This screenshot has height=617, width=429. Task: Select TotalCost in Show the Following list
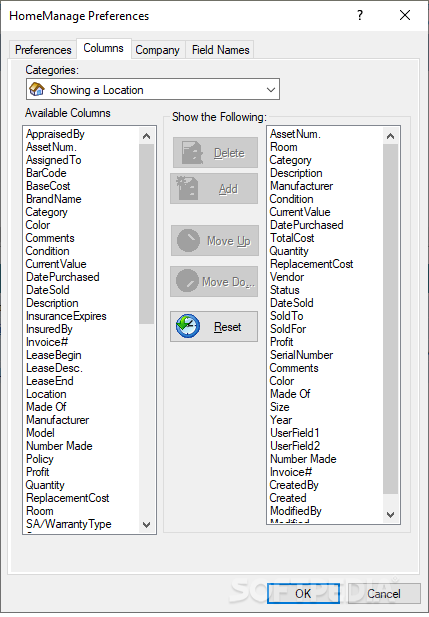point(292,238)
